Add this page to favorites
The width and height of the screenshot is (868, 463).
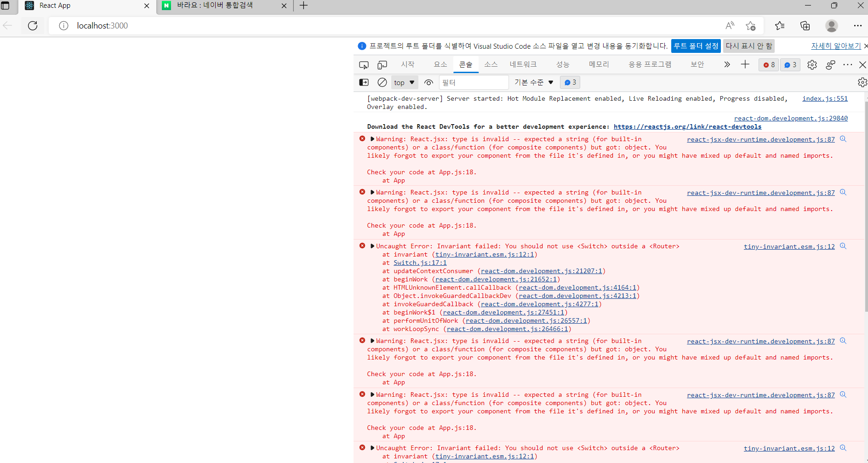pos(751,26)
